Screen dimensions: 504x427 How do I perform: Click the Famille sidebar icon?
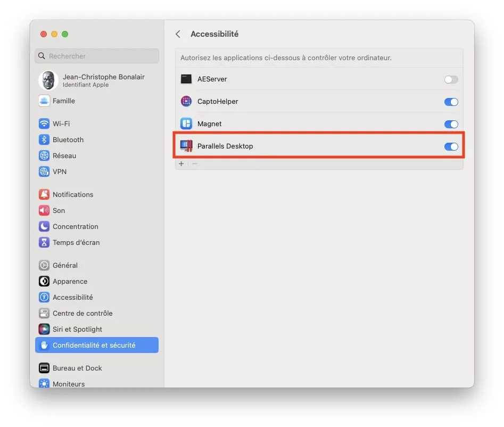(x=44, y=101)
